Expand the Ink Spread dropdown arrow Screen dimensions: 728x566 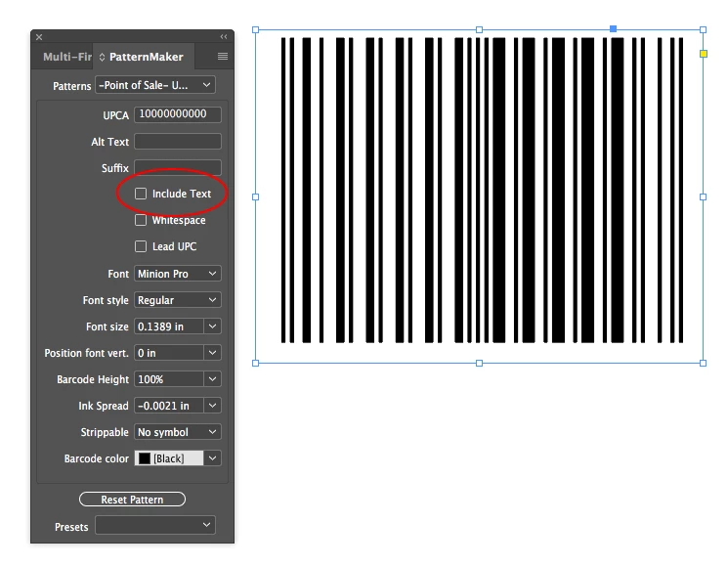(x=213, y=407)
